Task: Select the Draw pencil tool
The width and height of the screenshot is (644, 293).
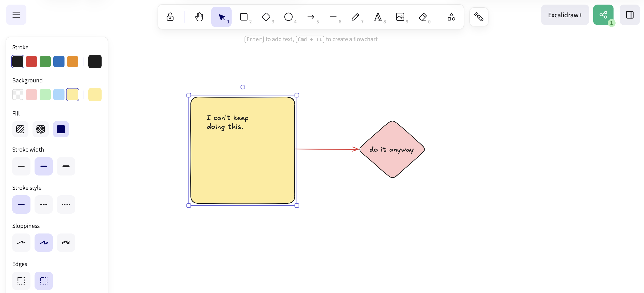Action: coord(356,17)
